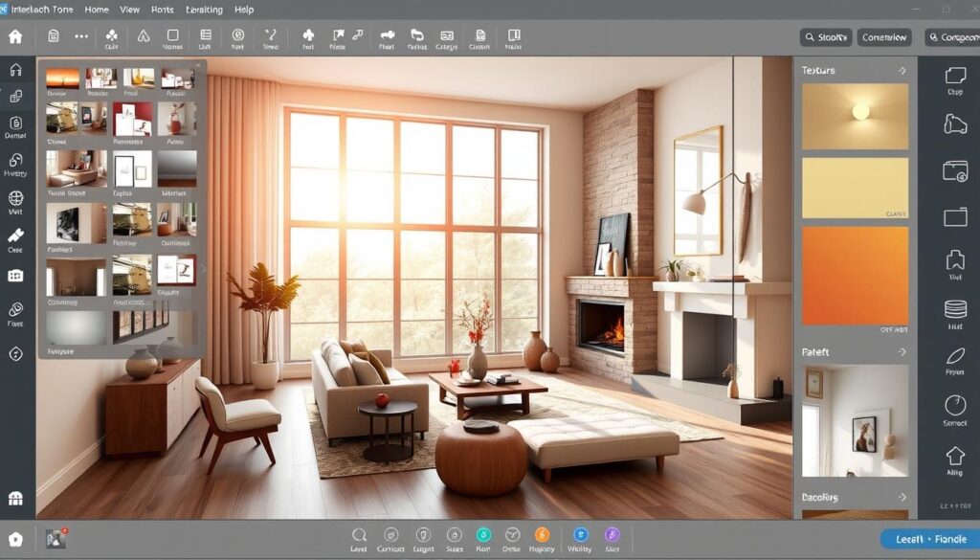Image resolution: width=980 pixels, height=560 pixels.
Task: Select the purple circular icon in bottom toolbar
Action: (x=612, y=535)
